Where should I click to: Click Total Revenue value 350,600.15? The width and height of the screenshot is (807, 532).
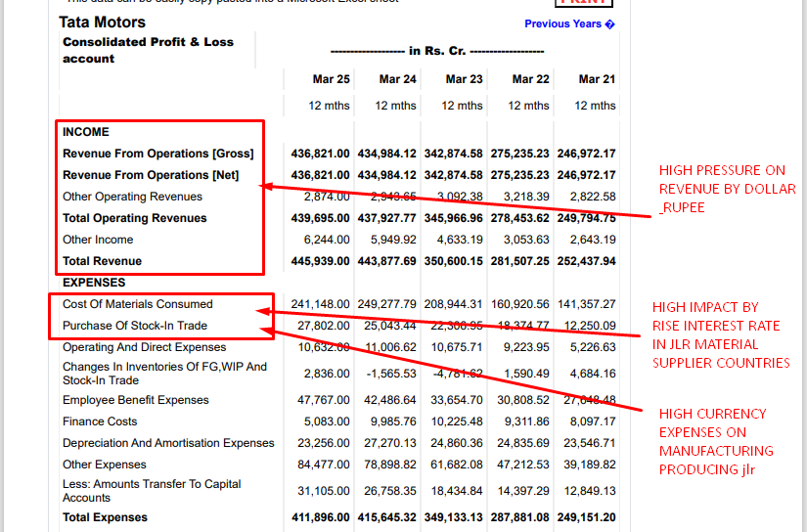454,261
